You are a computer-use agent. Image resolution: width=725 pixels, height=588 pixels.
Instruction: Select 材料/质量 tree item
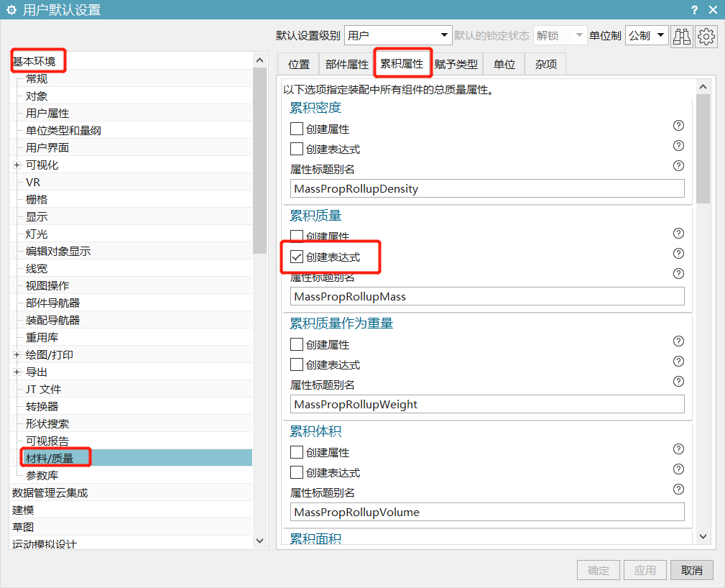tap(50, 458)
